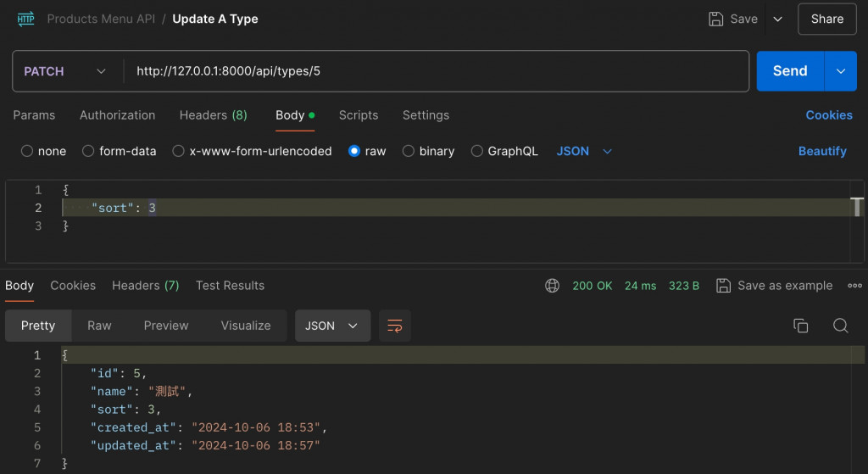The width and height of the screenshot is (868, 474).
Task: Expand the Send button arrow options
Action: (x=840, y=71)
